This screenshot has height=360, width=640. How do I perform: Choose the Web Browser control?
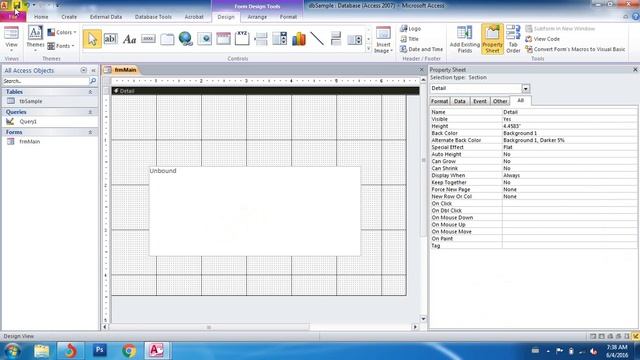204,39
